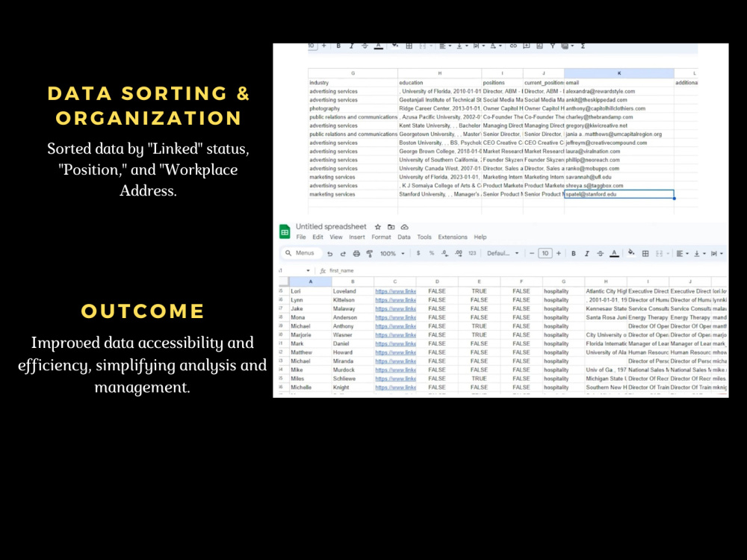This screenshot has height=560, width=747.
Task: Select cell gregory@kiwicreative.net
Action: point(619,125)
